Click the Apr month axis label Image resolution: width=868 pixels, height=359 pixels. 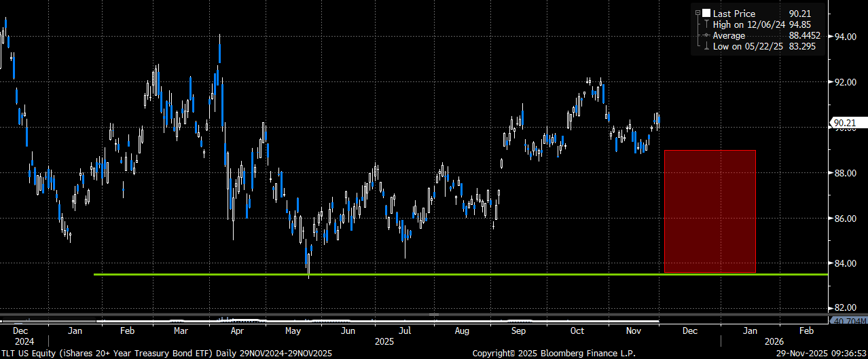(237, 331)
